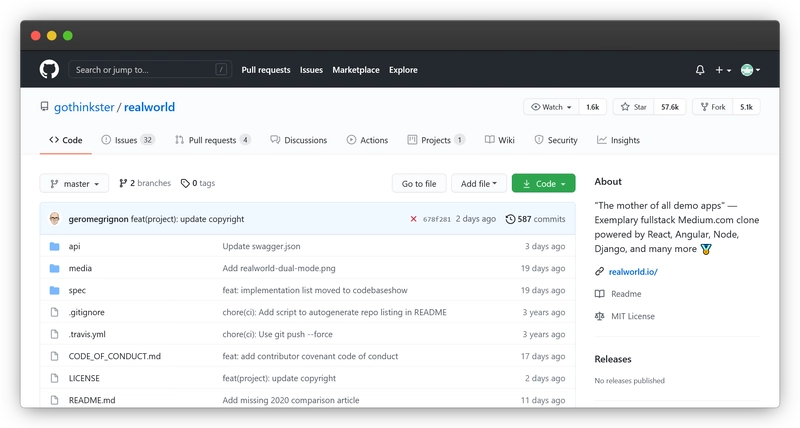Screen dimensions: 800x428
Task: Open the GitHub home logo
Action: click(x=49, y=69)
